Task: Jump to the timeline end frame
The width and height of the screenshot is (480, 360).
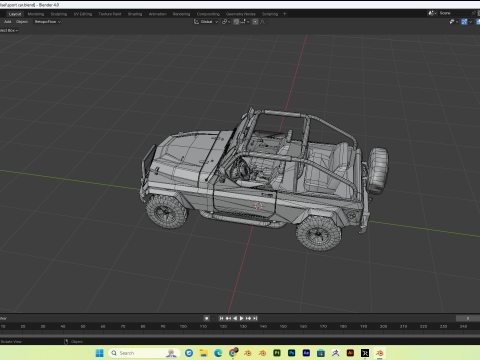Action: point(255,318)
